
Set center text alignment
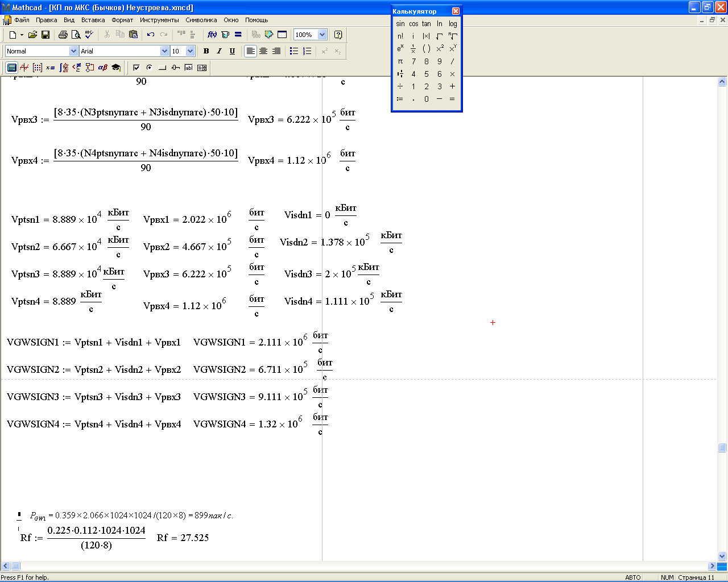point(263,51)
